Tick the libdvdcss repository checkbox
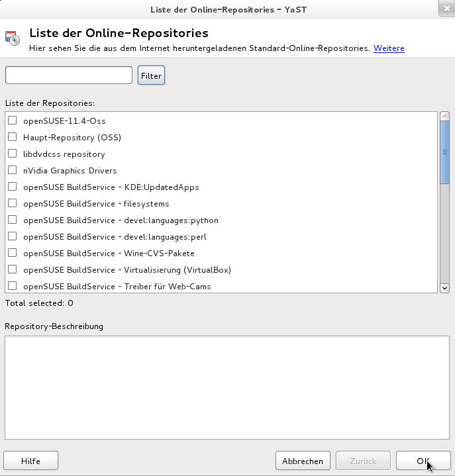This screenshot has width=455, height=476. [12, 154]
